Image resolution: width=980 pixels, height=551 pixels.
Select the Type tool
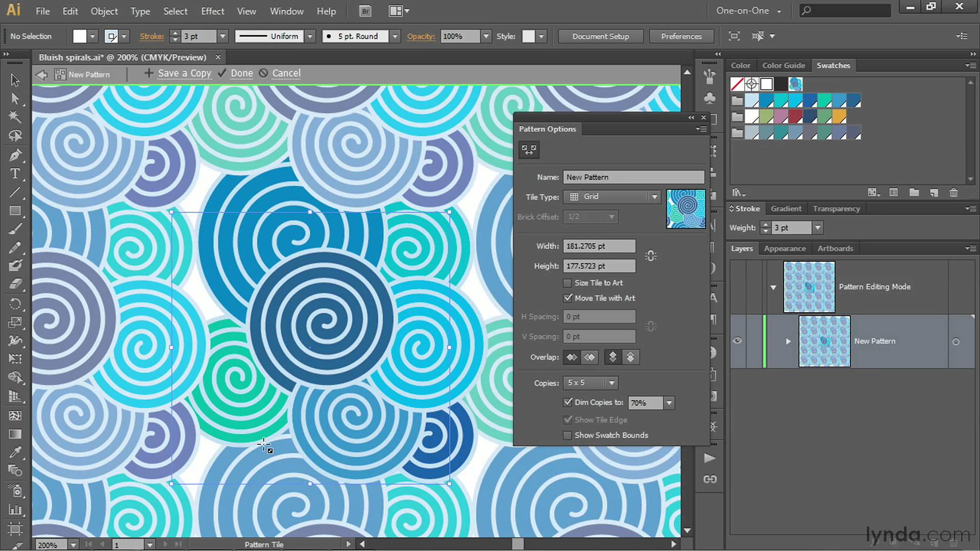tap(15, 173)
